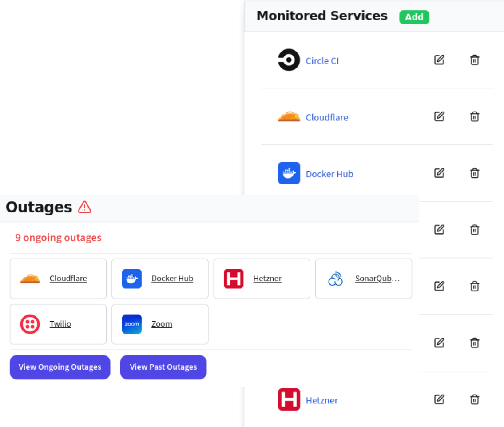The height and width of the screenshot is (427, 504).
Task: Open the Cloudflare outage card link
Action: 68,279
